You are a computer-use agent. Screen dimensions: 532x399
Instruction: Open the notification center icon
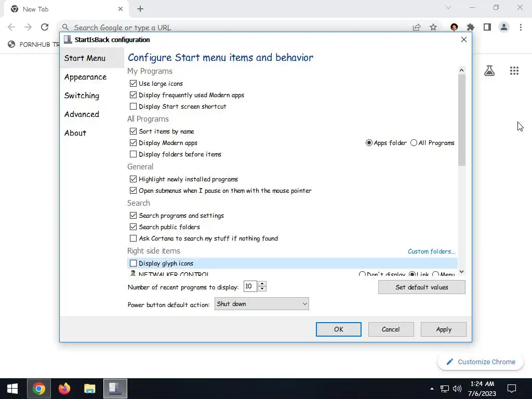coord(512,389)
